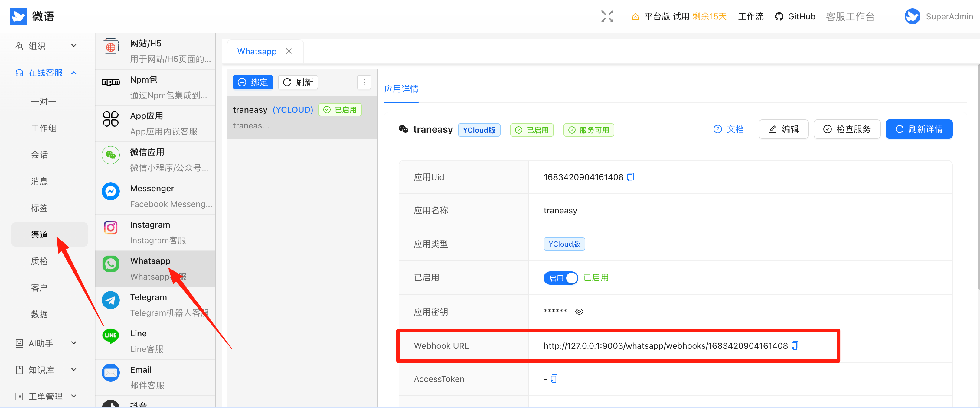Viewport: 980px width, 408px height.
Task: Open the GitHub link in header
Action: point(795,16)
